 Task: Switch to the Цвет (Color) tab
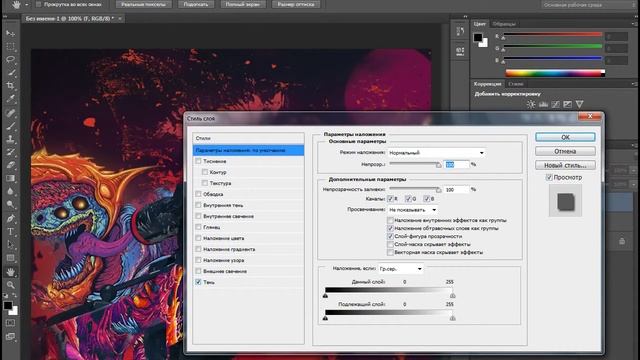coord(480,24)
